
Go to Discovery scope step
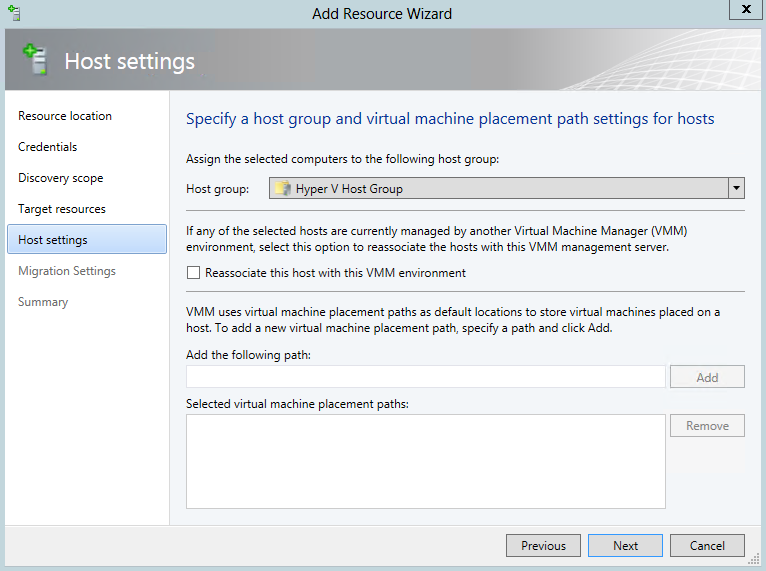(61, 178)
